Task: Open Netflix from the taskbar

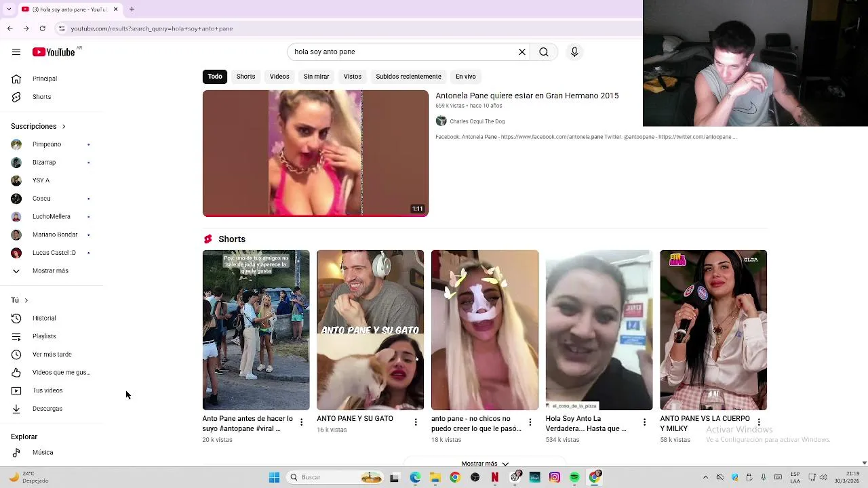Action: pyautogui.click(x=495, y=478)
